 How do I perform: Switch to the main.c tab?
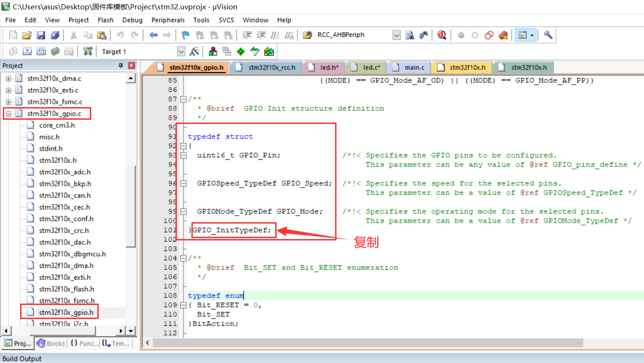[x=409, y=67]
